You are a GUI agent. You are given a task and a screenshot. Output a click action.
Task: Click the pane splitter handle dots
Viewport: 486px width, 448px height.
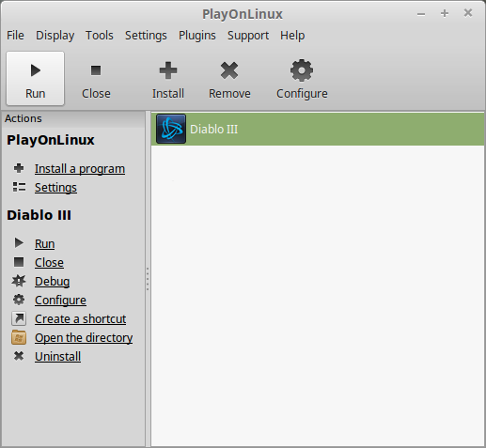[x=148, y=279]
